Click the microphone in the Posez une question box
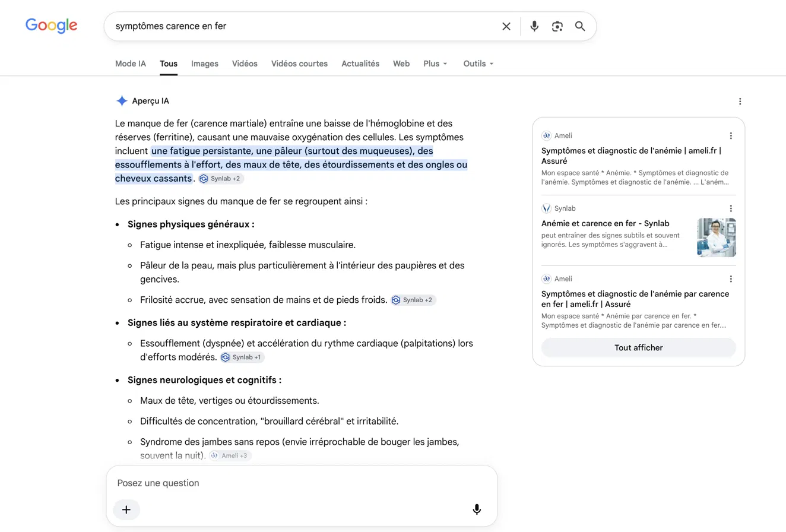 [x=477, y=509]
